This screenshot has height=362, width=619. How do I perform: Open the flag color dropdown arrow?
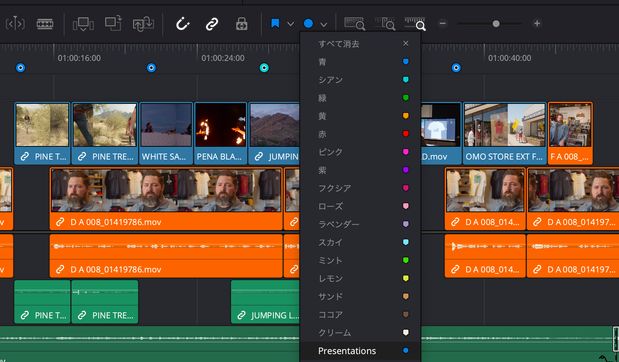(290, 24)
